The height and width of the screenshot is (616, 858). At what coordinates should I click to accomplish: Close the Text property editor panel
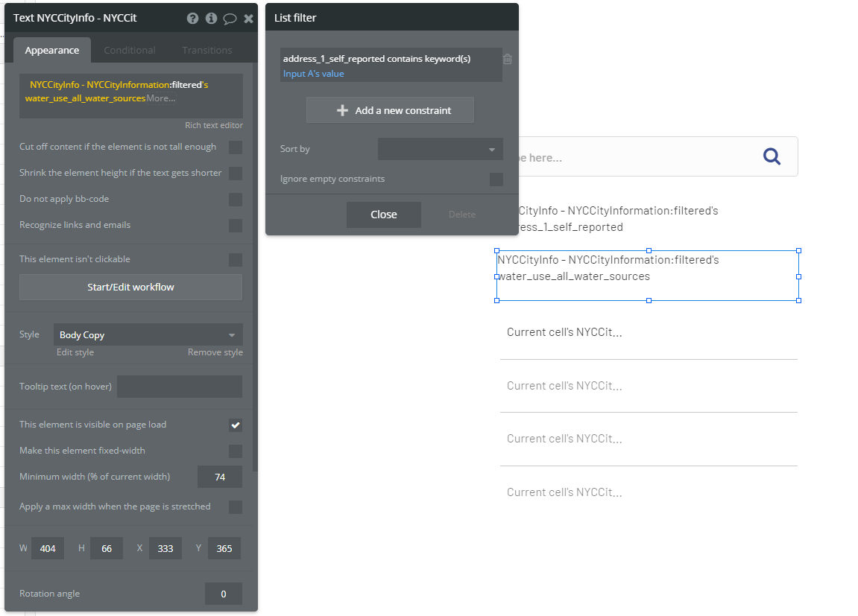coord(248,18)
